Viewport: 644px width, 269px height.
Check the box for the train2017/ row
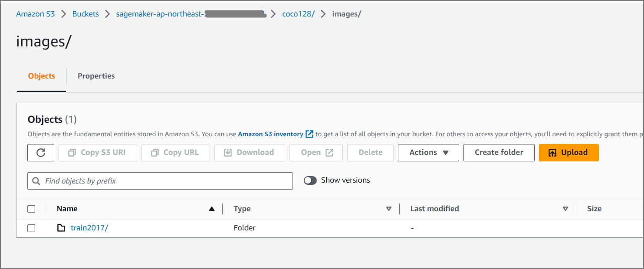click(x=31, y=228)
